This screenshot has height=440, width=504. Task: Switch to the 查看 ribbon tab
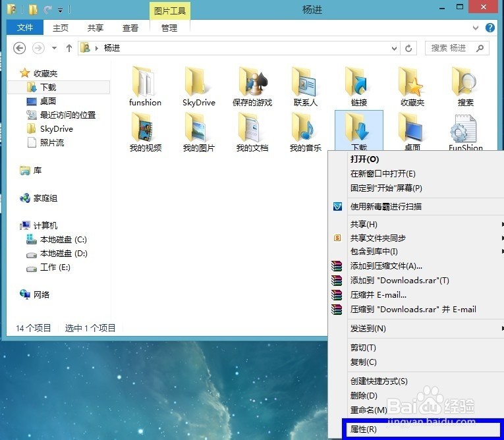click(130, 28)
